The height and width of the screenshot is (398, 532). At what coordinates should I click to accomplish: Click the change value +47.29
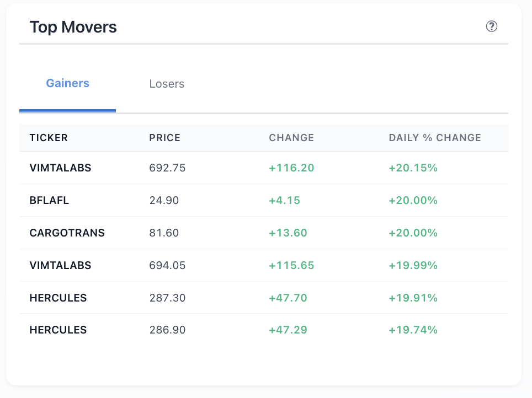click(x=288, y=330)
